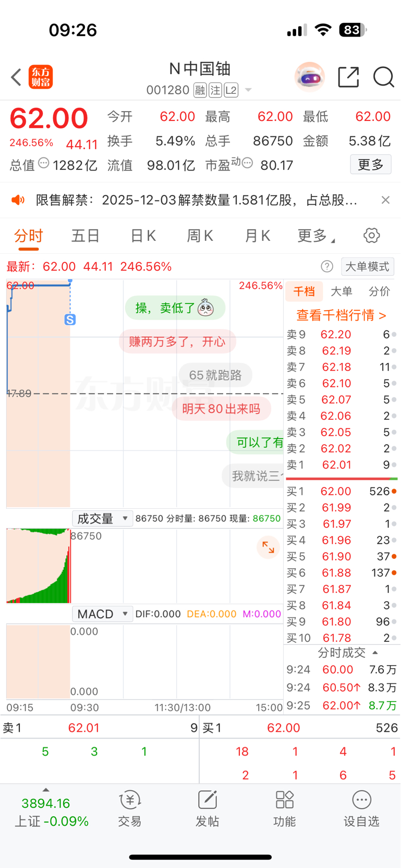Toggle 大单模式 button
This screenshot has height=868, width=401.
(x=368, y=267)
